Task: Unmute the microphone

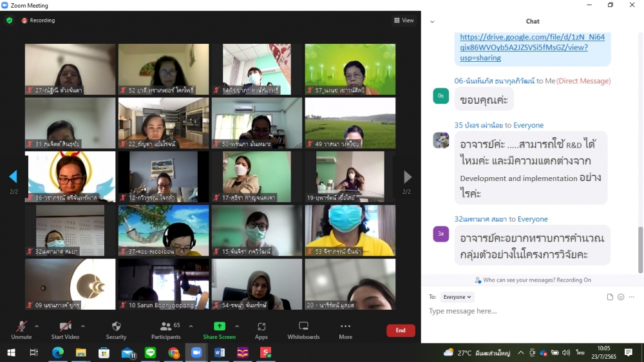Action: (21, 327)
